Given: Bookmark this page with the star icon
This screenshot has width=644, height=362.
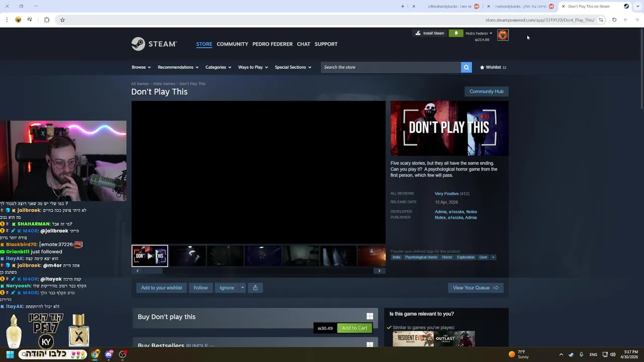Looking at the screenshot, I should pyautogui.click(x=62, y=20).
